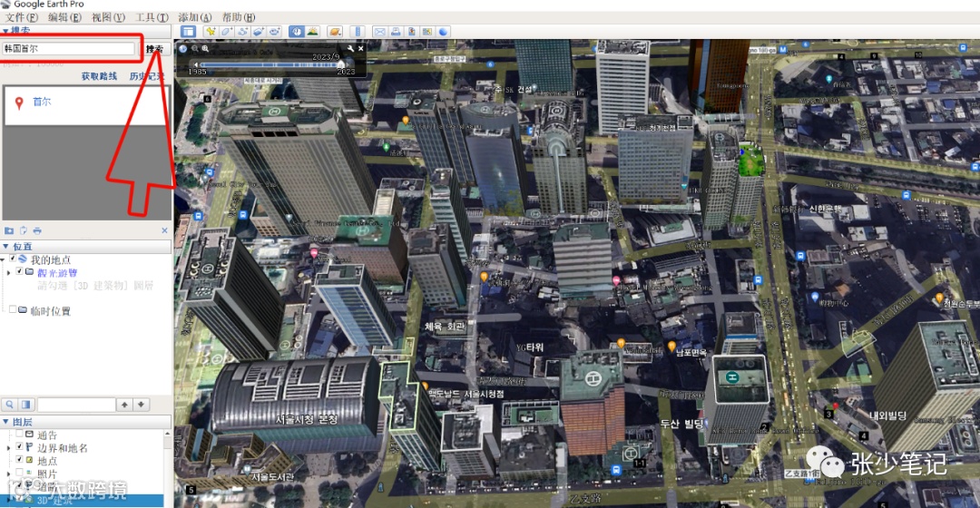Toggle 我的地点 checkbox
The image size is (980, 508).
pos(13,259)
